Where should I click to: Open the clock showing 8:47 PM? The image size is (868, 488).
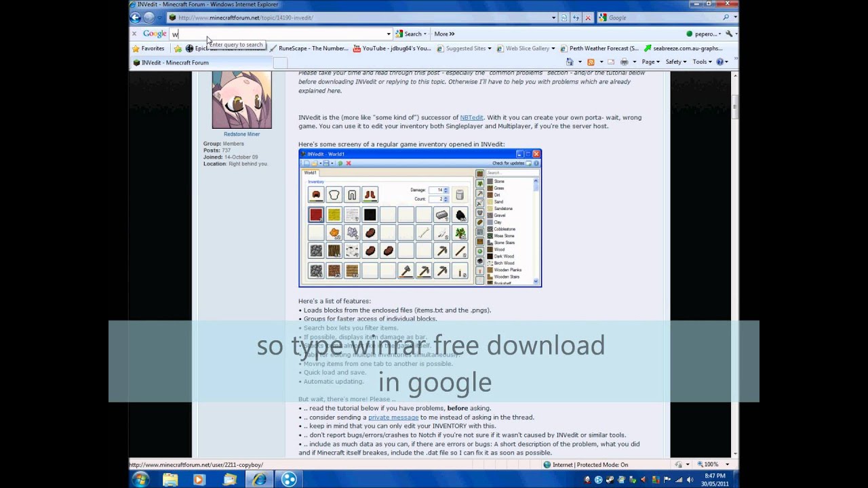tap(715, 480)
